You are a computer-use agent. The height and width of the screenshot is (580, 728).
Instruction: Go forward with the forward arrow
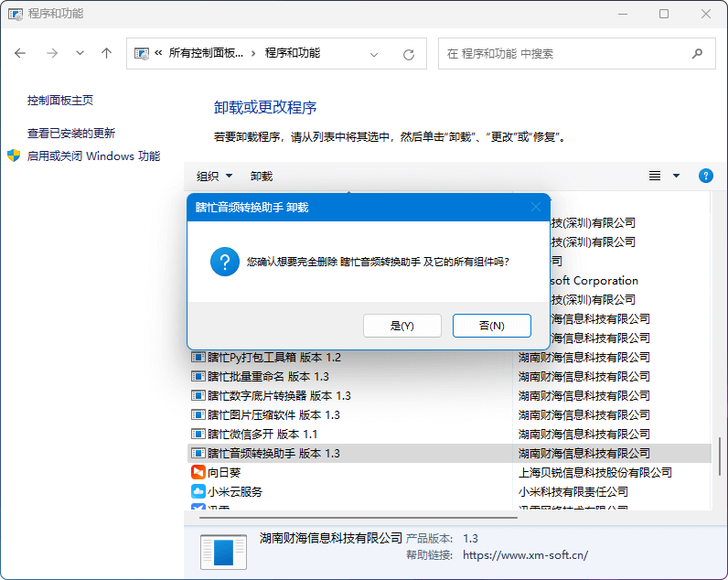[x=52, y=53]
